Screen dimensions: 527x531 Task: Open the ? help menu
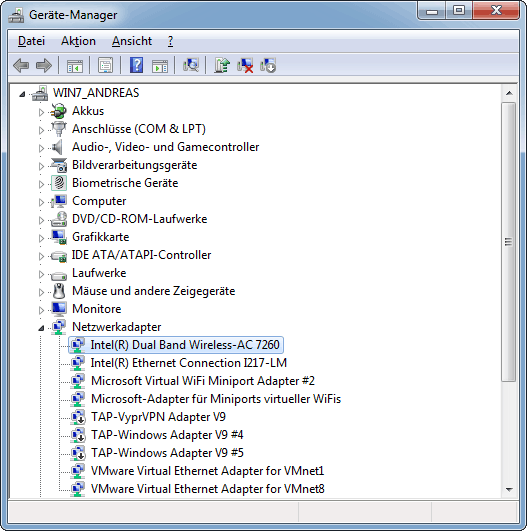170,41
